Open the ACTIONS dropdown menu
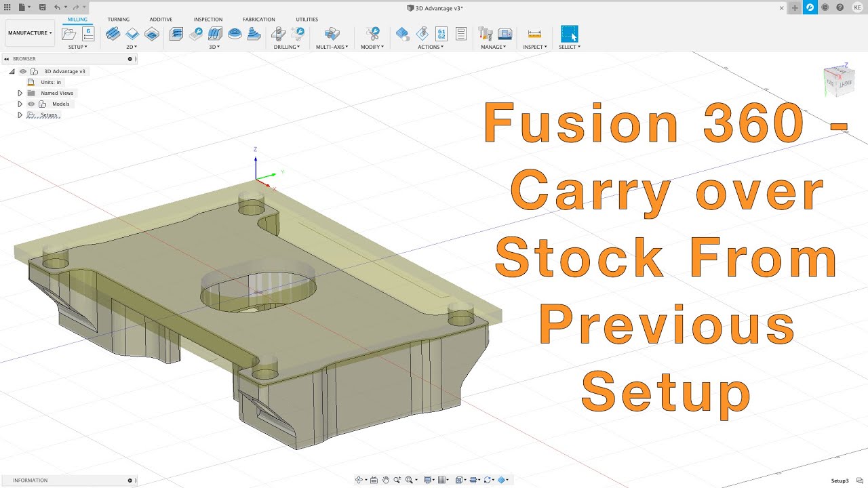 point(431,47)
